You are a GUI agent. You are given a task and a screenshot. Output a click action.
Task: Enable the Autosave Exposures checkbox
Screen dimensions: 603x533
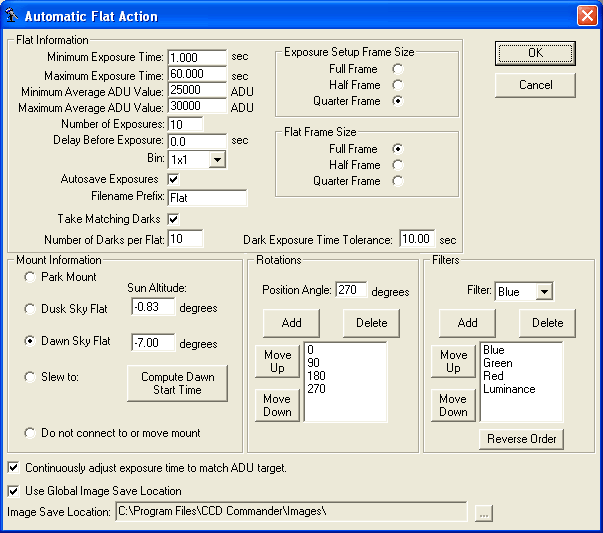coord(173,179)
